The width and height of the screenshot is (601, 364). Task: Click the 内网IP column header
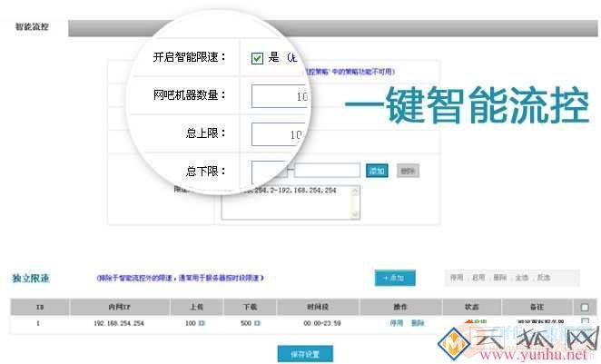point(120,307)
